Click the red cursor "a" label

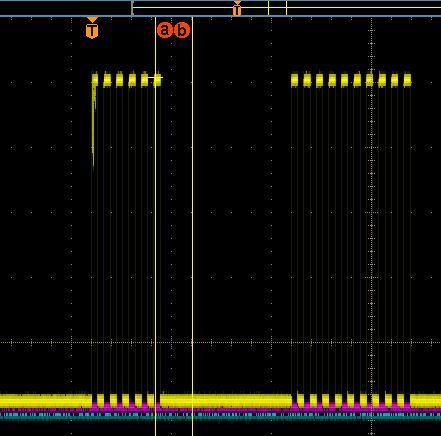(x=164, y=30)
